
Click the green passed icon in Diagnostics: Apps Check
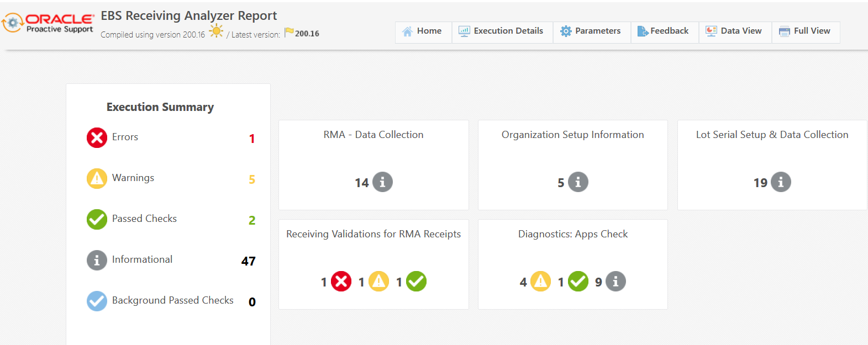[578, 282]
